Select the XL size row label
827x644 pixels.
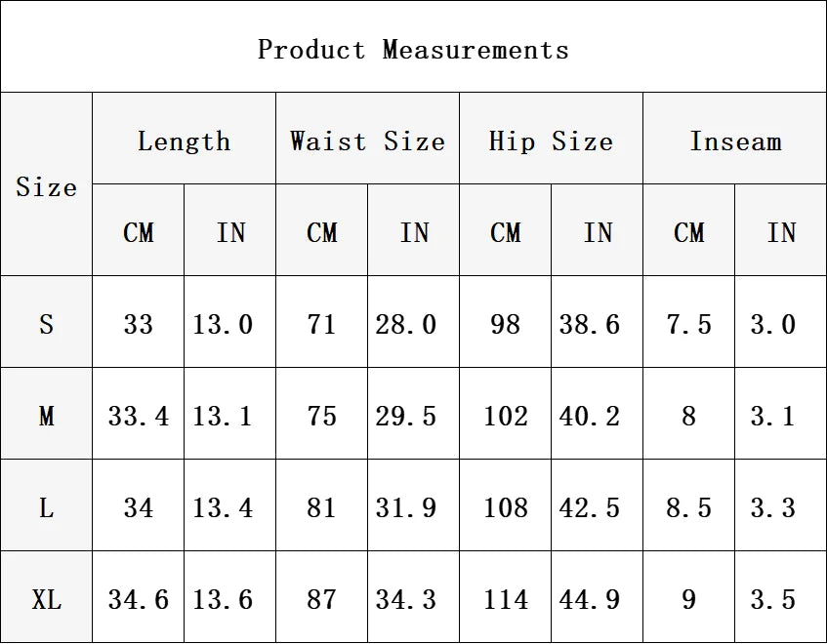(46, 599)
